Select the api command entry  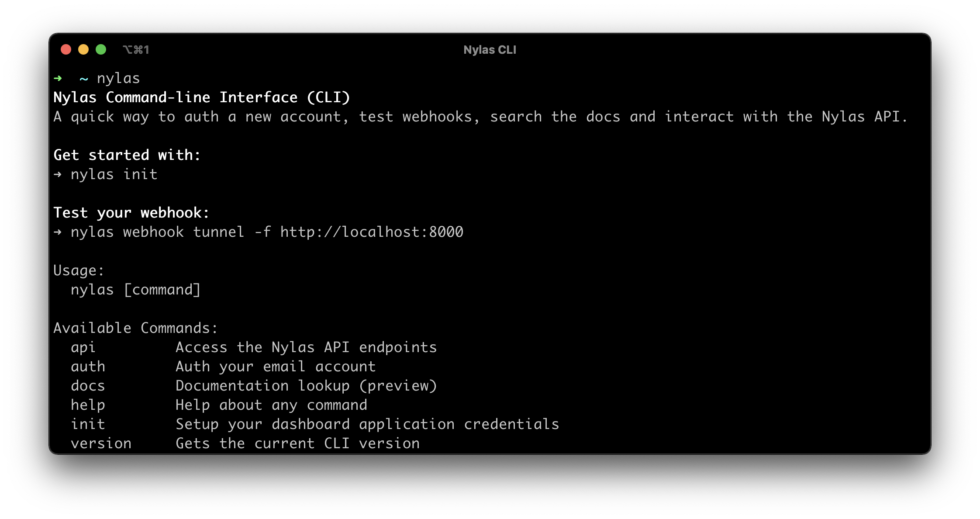point(83,347)
